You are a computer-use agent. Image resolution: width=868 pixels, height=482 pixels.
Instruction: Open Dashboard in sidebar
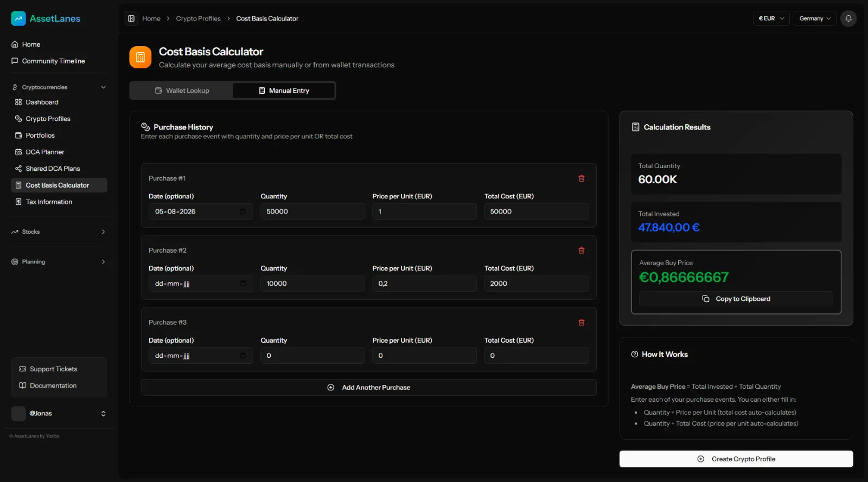tap(59, 102)
